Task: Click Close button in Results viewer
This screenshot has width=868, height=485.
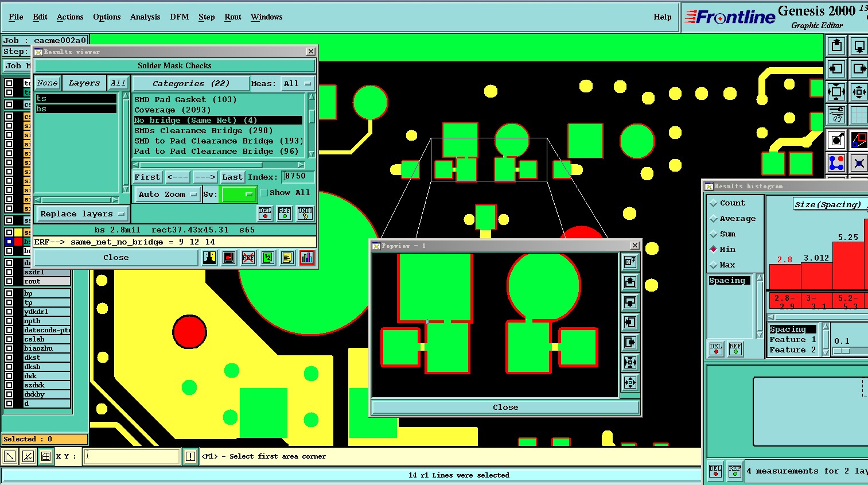Action: tap(116, 258)
